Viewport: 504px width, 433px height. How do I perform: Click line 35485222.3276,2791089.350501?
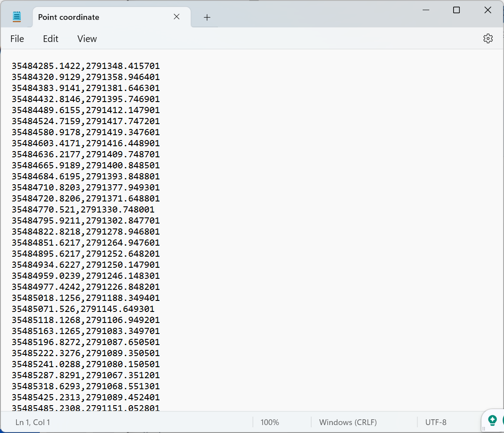[x=86, y=353]
